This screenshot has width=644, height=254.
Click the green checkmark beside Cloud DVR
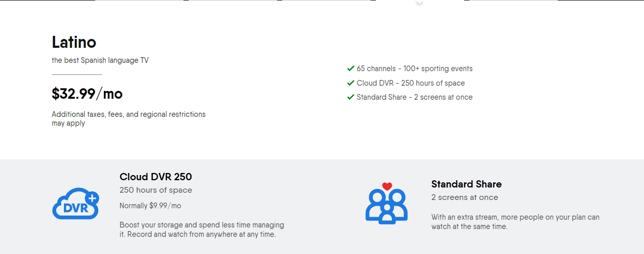(x=351, y=83)
